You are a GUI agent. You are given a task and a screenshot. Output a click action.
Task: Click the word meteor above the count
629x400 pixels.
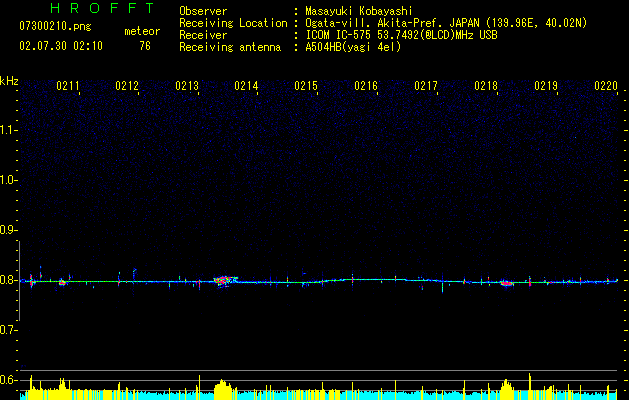pyautogui.click(x=142, y=31)
